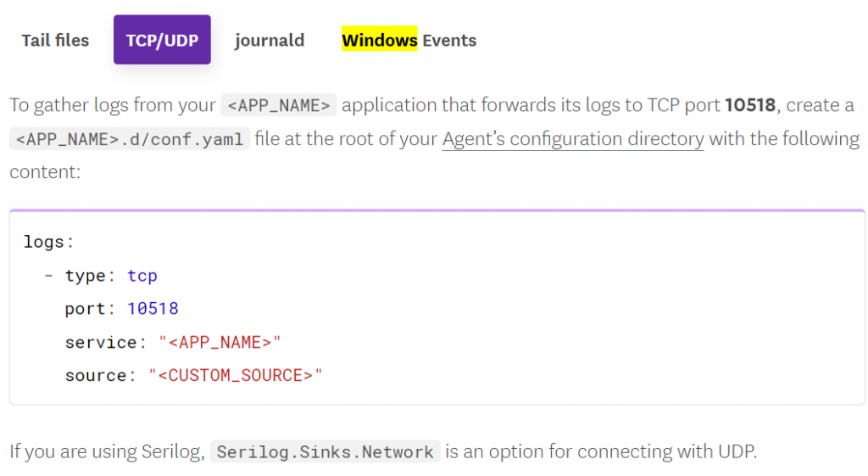
Task: Switch to the Tail files tab
Action: pyautogui.click(x=55, y=40)
